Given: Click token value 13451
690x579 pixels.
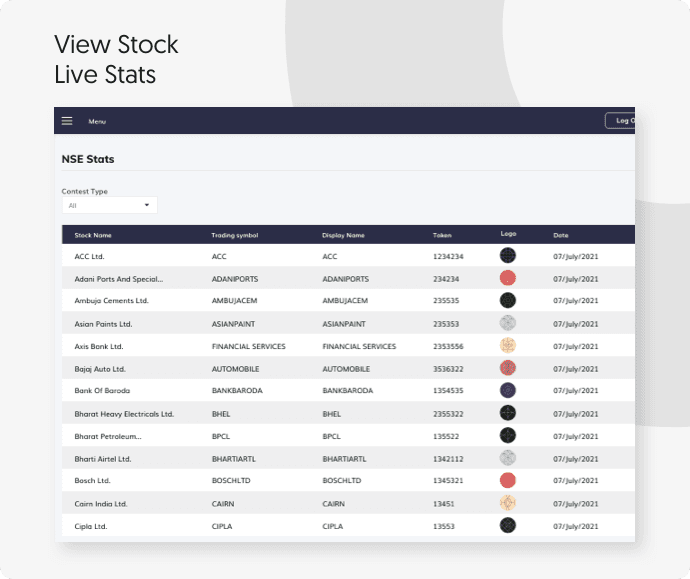Looking at the screenshot, I should point(444,504).
